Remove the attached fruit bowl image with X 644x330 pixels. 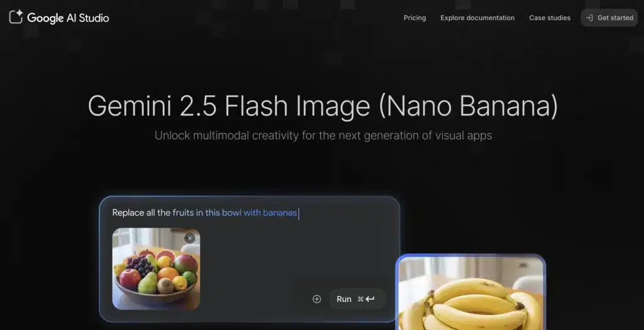(189, 238)
